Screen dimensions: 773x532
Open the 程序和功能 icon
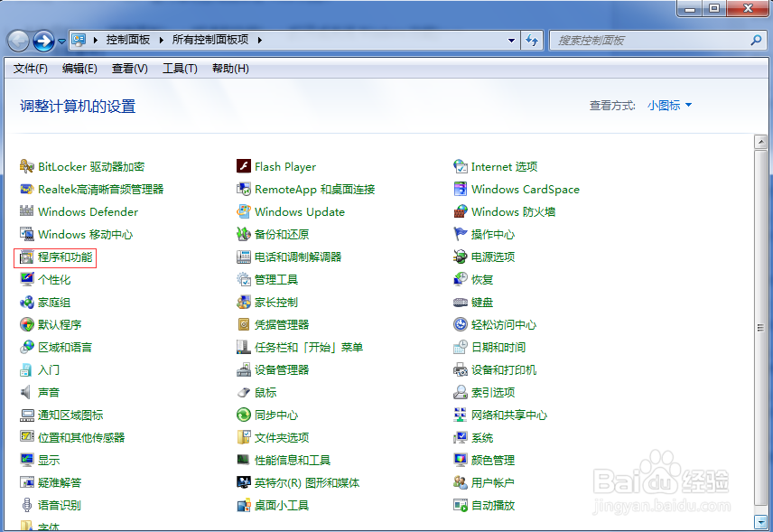[x=26, y=257]
